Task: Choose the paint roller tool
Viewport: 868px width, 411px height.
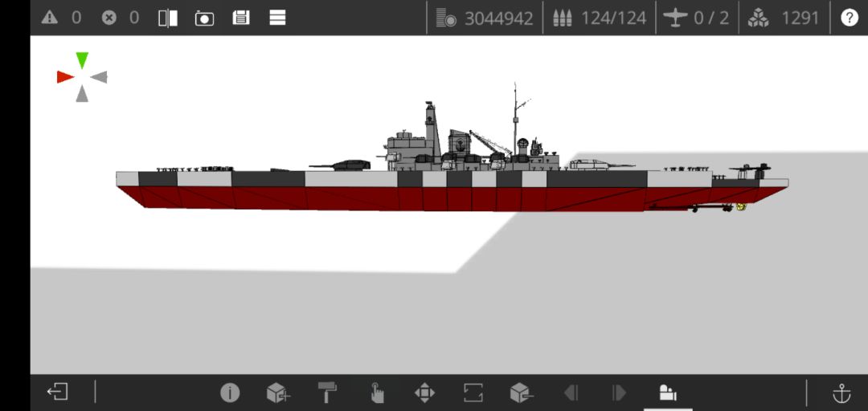Action: pos(326,393)
